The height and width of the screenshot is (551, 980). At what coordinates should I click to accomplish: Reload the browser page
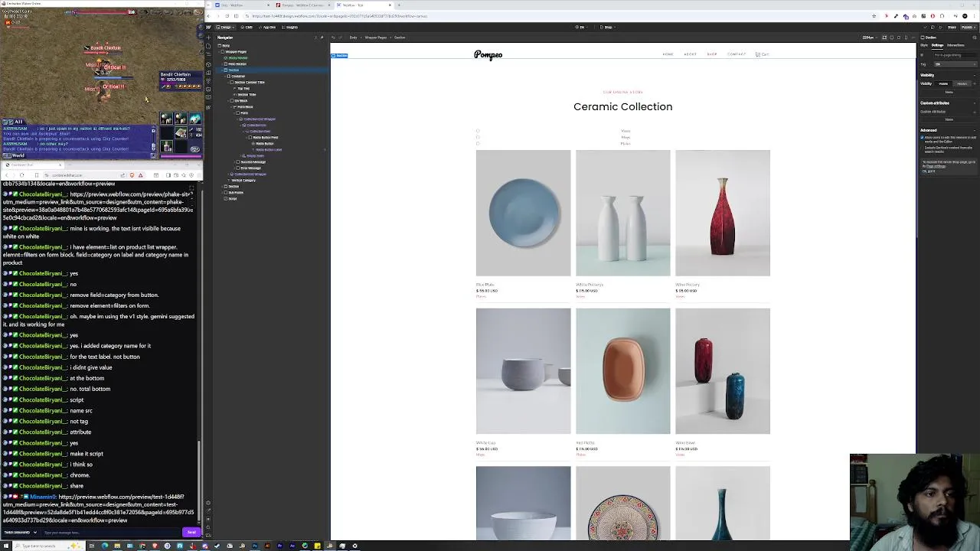click(x=227, y=16)
